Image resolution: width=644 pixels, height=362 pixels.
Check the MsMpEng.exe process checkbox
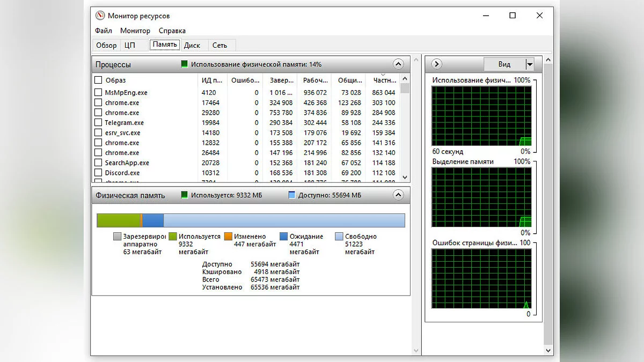[98, 93]
